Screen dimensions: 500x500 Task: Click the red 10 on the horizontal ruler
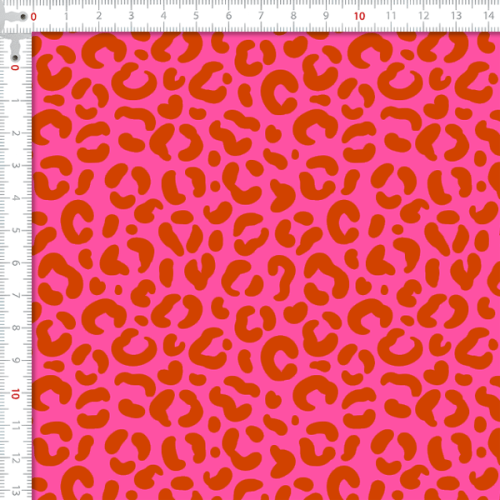pos(359,16)
